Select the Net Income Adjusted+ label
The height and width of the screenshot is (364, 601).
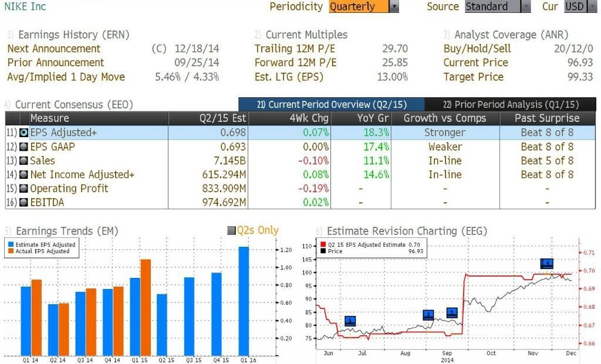tap(82, 175)
